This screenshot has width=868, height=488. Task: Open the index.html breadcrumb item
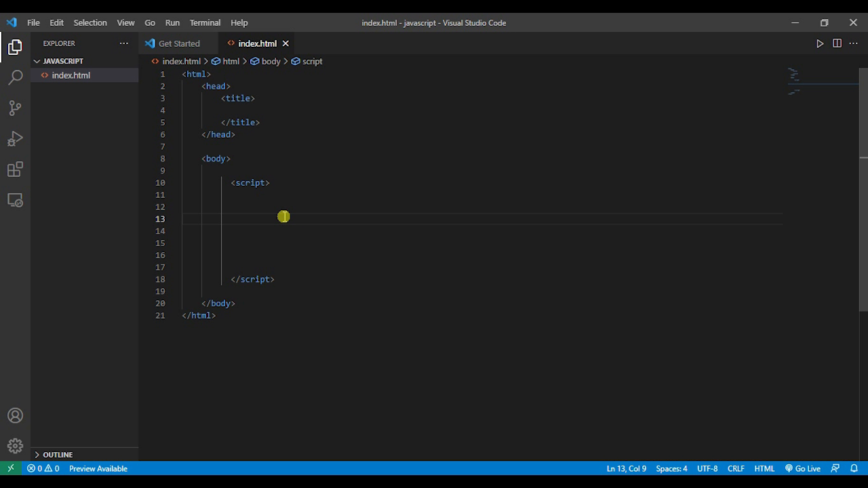[x=176, y=61]
